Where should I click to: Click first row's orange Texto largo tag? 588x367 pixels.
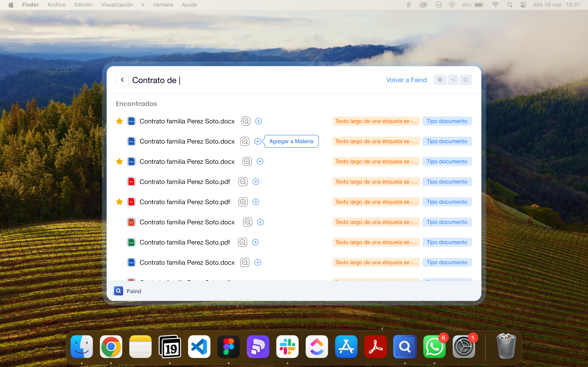tap(376, 121)
